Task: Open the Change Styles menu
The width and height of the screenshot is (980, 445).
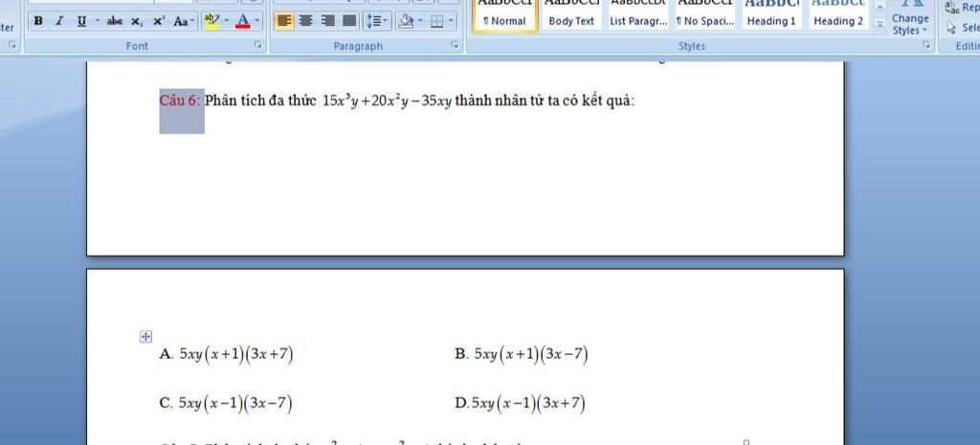Action: (910, 19)
